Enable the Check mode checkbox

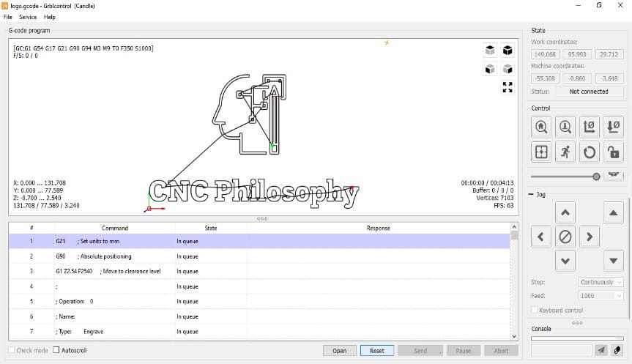pos(11,350)
